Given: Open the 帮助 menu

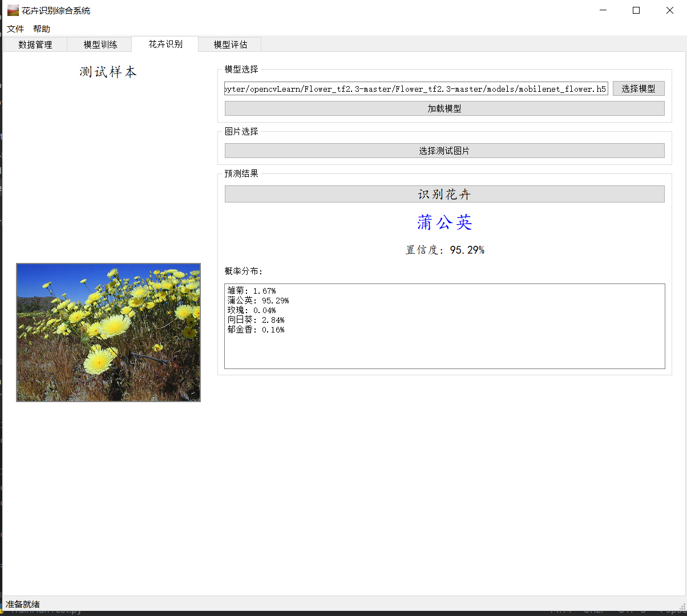Looking at the screenshot, I should tap(42, 29).
